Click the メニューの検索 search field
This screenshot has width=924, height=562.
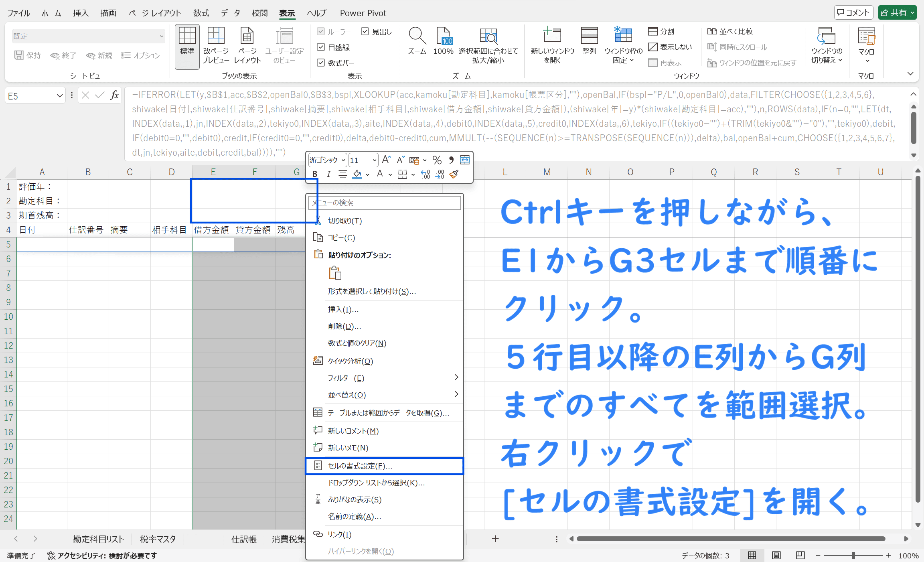[x=385, y=203]
